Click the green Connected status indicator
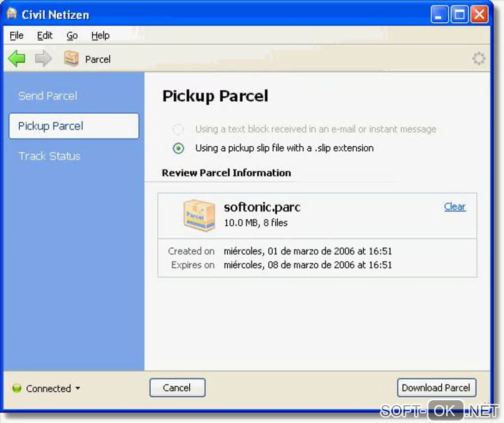This screenshot has height=423, width=504. click(17, 388)
